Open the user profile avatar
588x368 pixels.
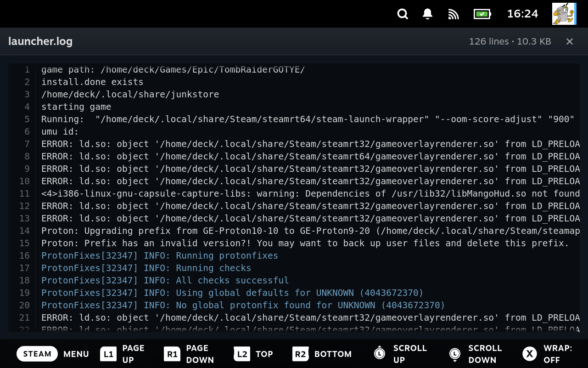[x=564, y=14]
